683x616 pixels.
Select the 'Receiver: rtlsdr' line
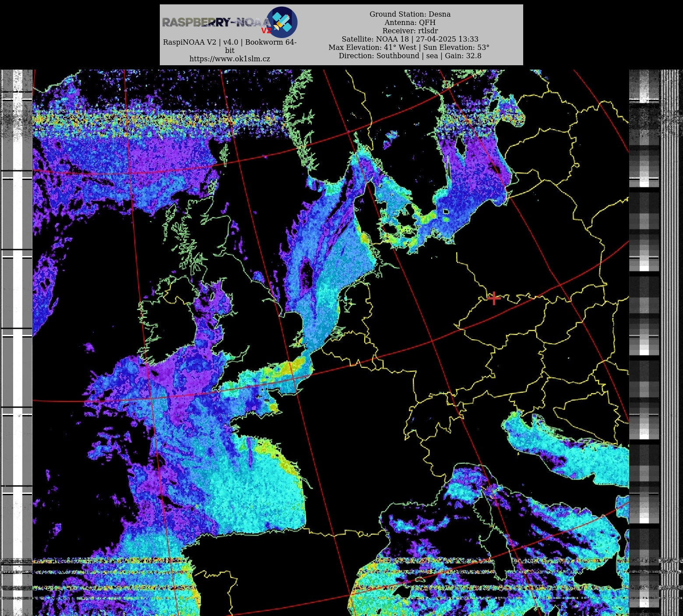[x=410, y=31]
